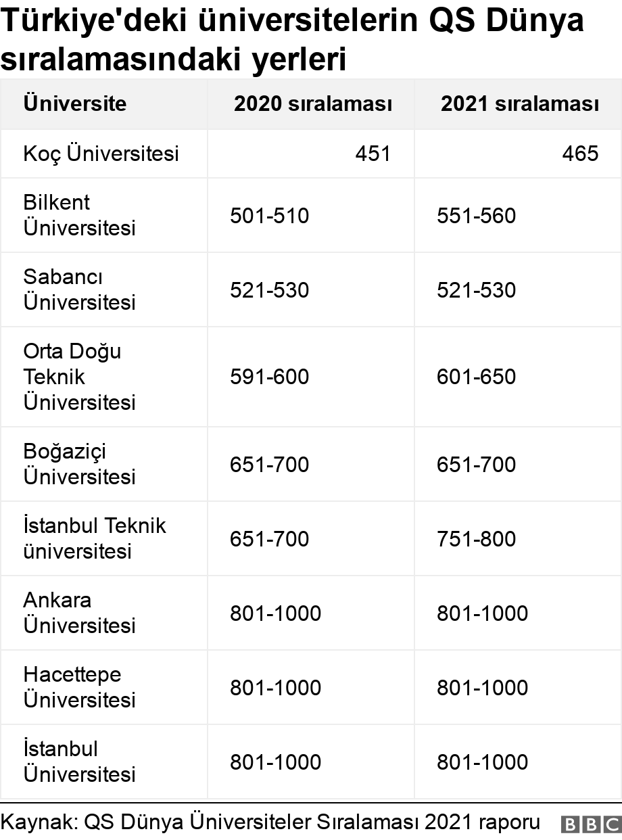The image size is (622, 840).
Task: Select the Boğaziçi Üniversitesi row label
Action: (x=79, y=464)
